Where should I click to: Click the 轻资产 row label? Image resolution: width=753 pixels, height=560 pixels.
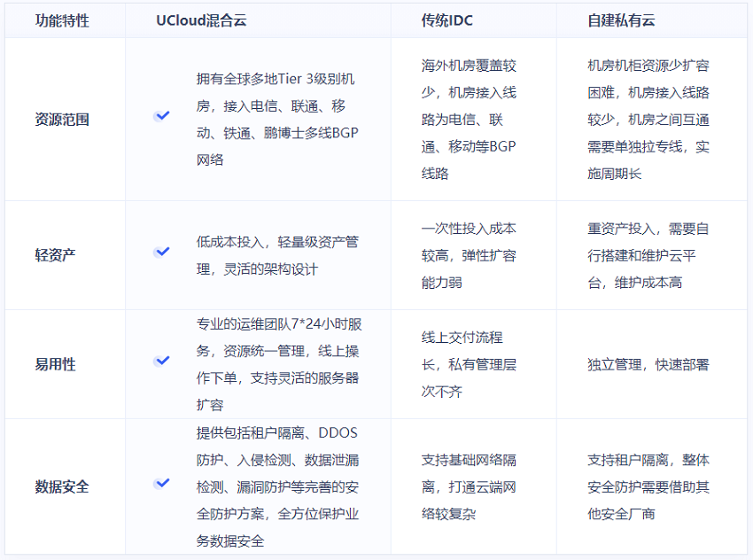[x=55, y=255]
